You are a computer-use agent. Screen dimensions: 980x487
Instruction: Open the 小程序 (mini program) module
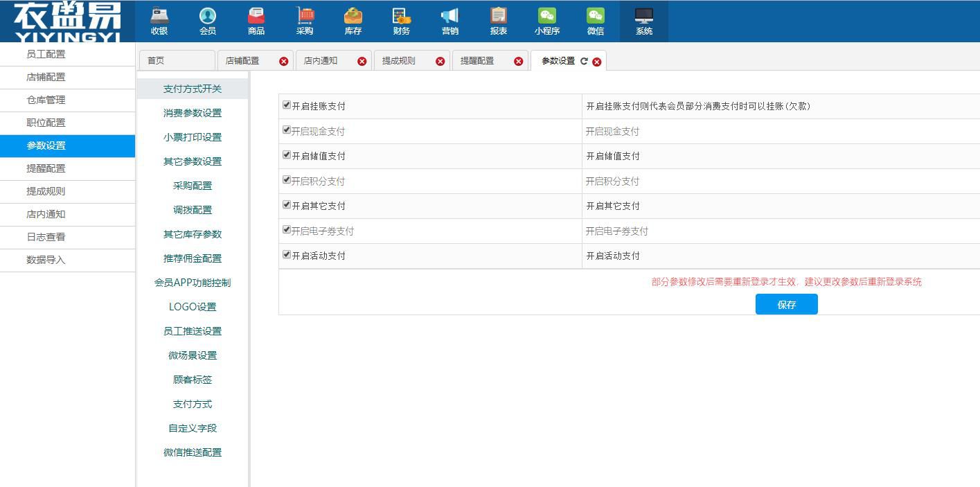(x=546, y=21)
